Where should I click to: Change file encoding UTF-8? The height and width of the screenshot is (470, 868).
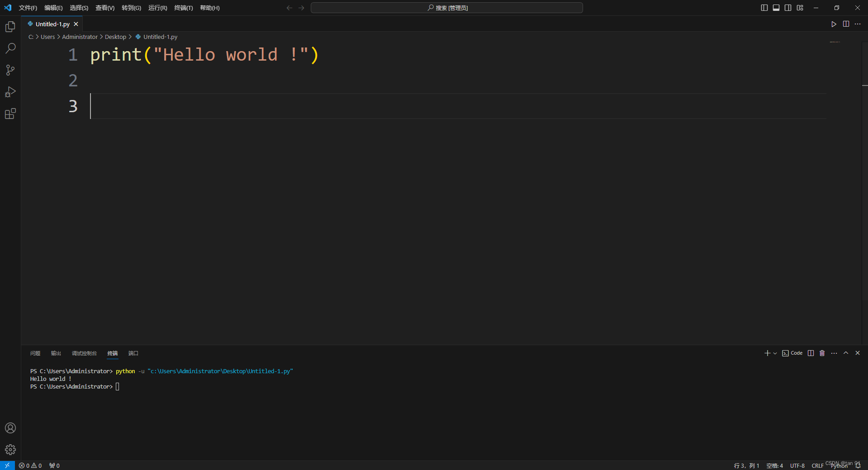point(797,466)
